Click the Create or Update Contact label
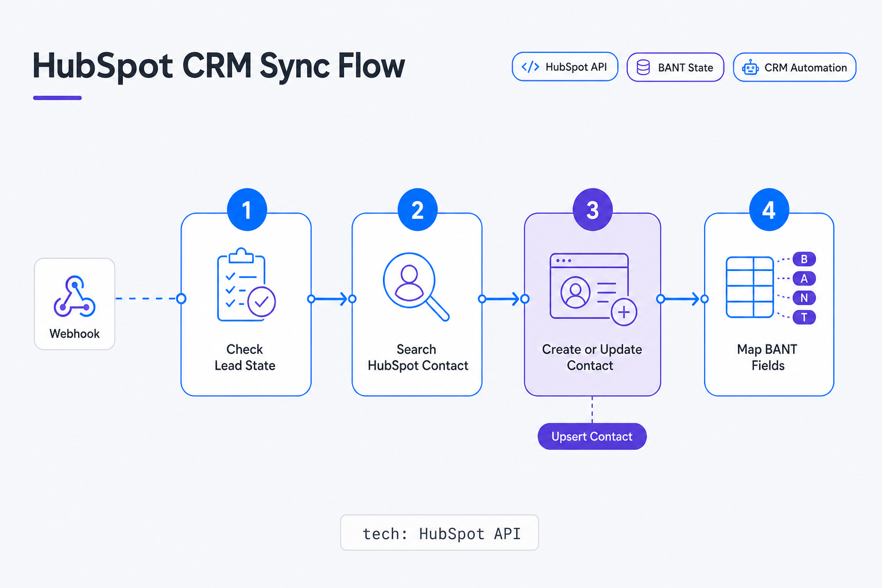882x588 pixels. (x=592, y=357)
